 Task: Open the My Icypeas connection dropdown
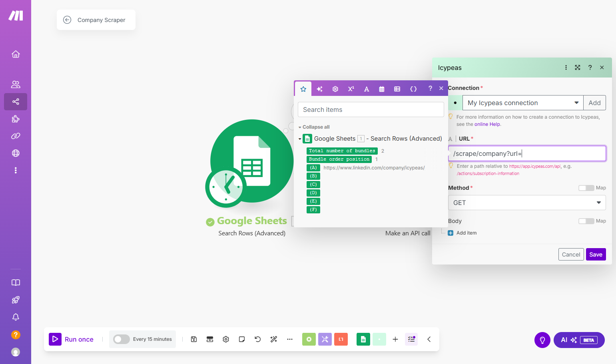[x=523, y=103]
